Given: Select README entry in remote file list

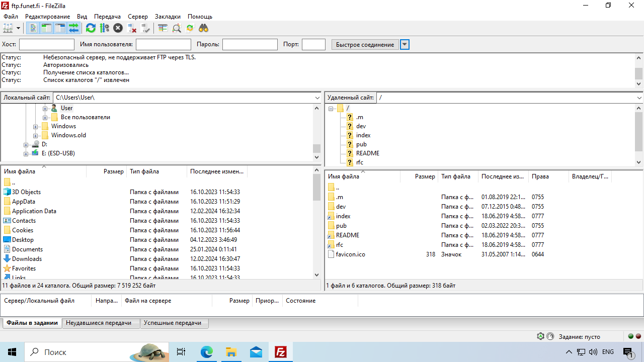Looking at the screenshot, I should click(347, 235).
